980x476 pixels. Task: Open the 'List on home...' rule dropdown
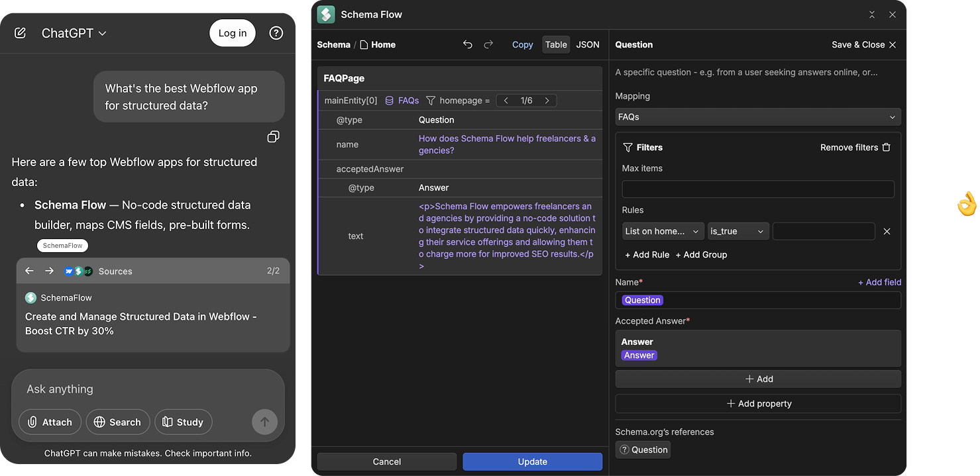(x=662, y=231)
